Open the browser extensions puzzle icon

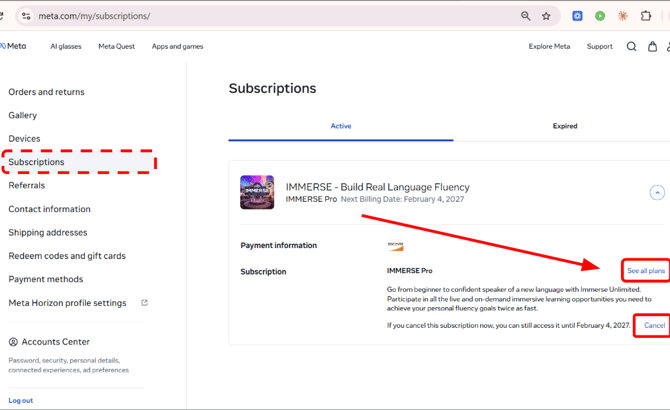point(646,16)
